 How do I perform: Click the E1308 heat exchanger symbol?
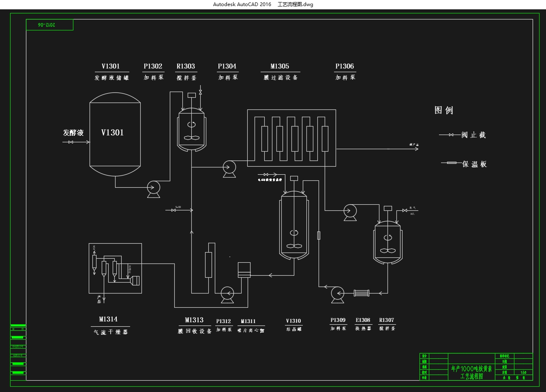(362, 293)
